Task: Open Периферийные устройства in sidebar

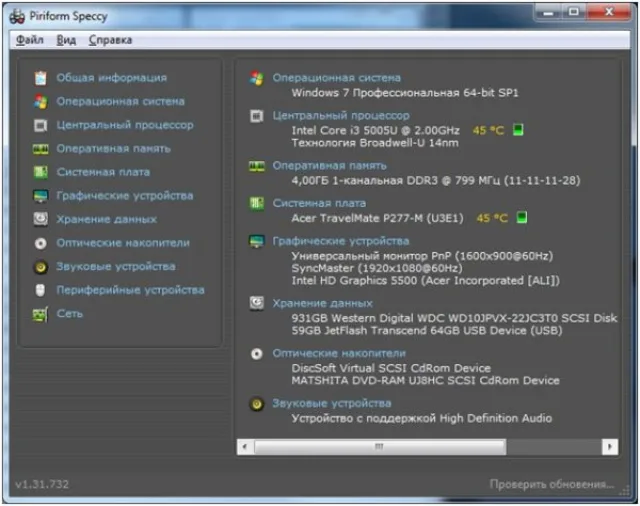Action: (130, 291)
